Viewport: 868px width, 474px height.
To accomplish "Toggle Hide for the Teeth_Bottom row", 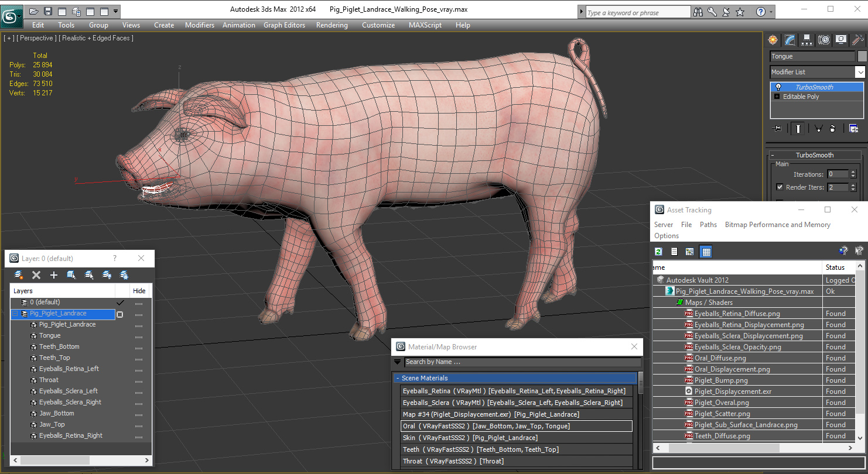I will 139,348.
